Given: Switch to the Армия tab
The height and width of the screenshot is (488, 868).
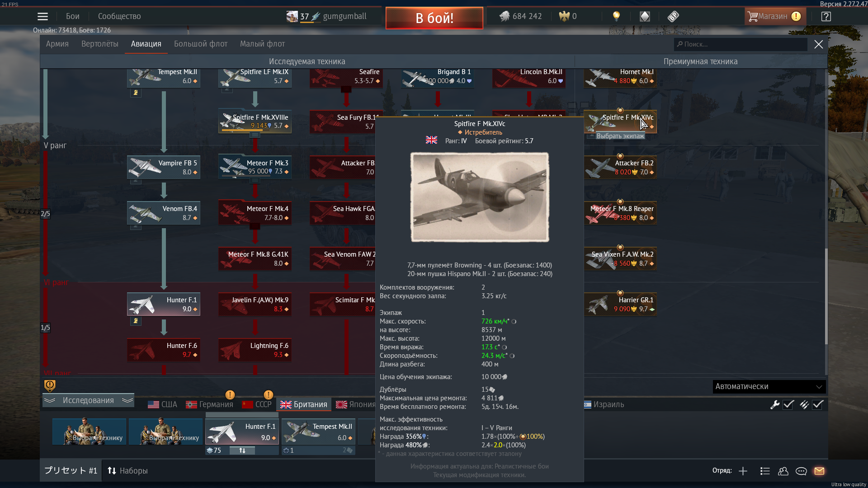Looking at the screenshot, I should pos(57,44).
